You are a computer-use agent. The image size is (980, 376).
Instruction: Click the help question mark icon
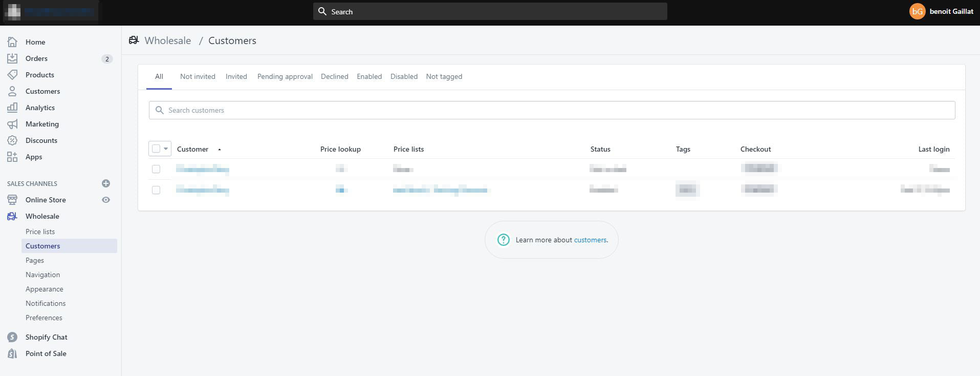tap(504, 240)
